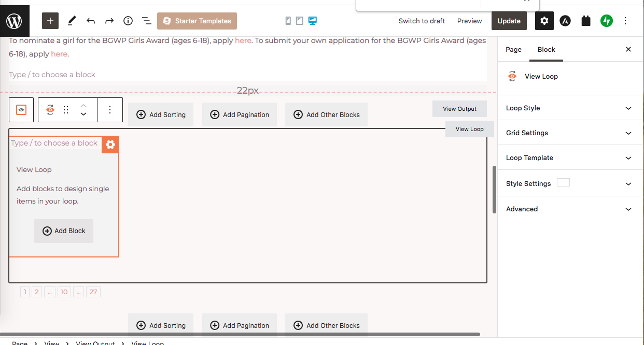Toggle the settings sidebar gear icon

coord(544,21)
